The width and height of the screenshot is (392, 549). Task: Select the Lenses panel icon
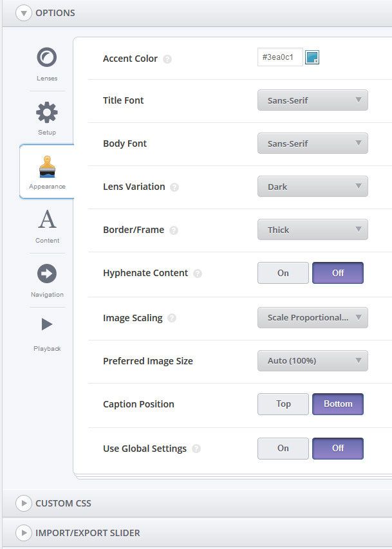(x=46, y=57)
